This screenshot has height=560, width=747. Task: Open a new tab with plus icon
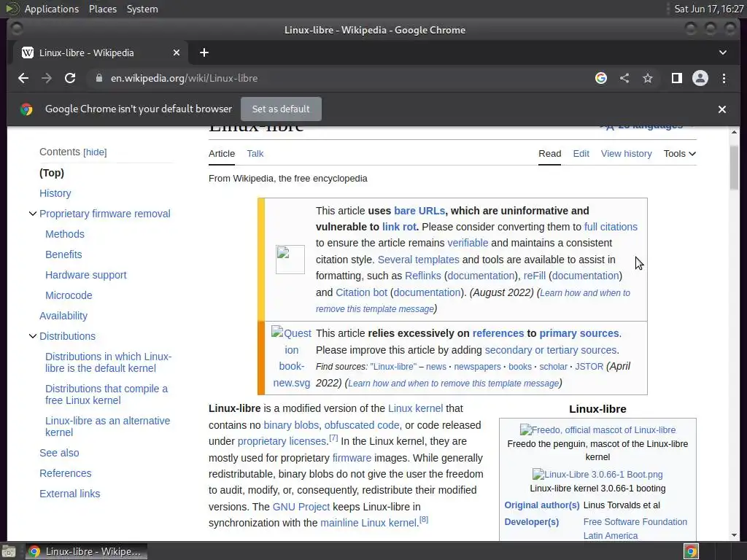[x=204, y=52]
